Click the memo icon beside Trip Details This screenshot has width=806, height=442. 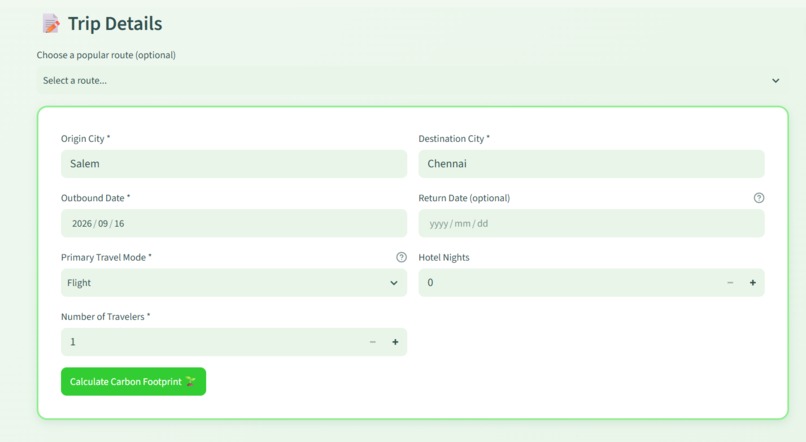coord(51,24)
